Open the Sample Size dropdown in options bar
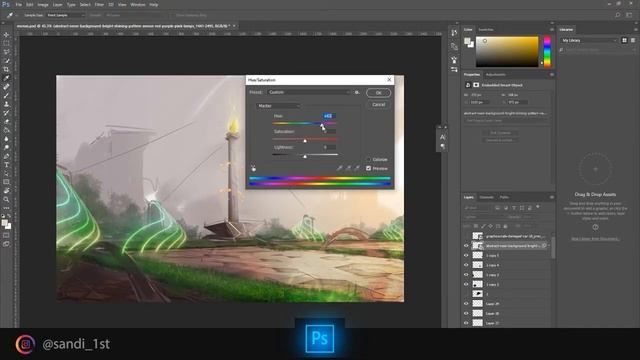This screenshot has height=360, width=640. pyautogui.click(x=66, y=15)
